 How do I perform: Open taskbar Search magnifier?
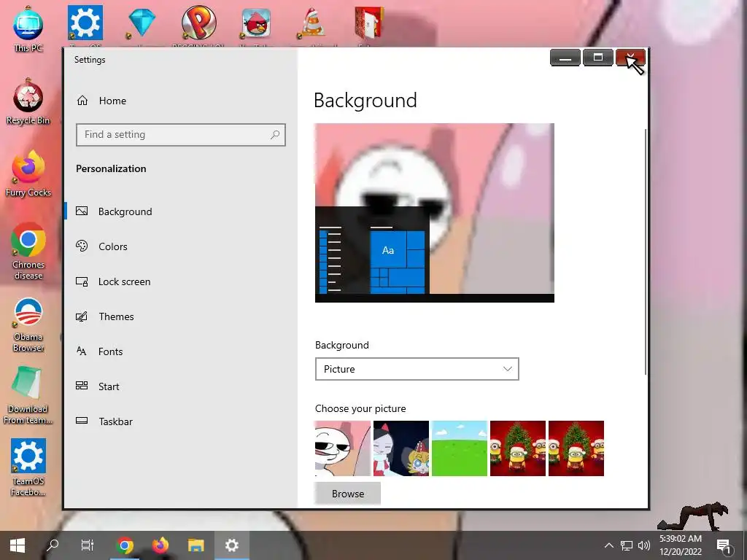[53, 545]
